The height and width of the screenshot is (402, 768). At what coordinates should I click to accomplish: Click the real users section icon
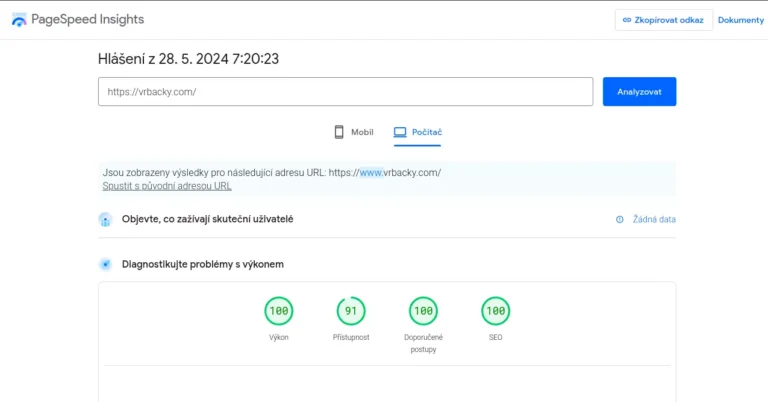(105, 219)
